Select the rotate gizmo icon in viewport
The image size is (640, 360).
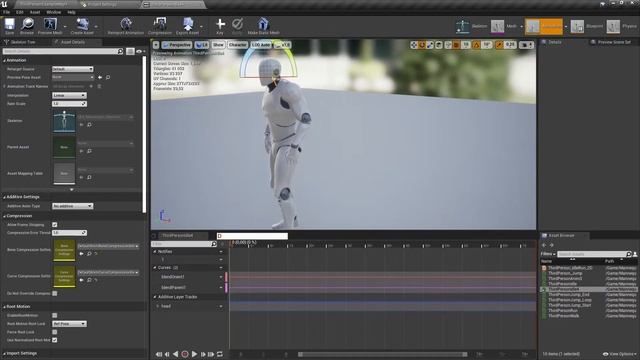pos(422,45)
